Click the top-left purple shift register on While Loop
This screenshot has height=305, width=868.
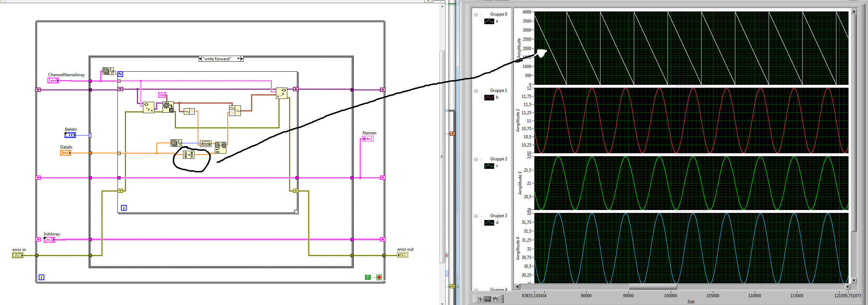coord(38,90)
